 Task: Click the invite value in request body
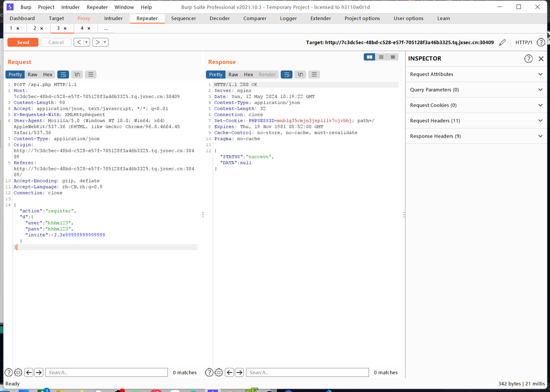78,235
